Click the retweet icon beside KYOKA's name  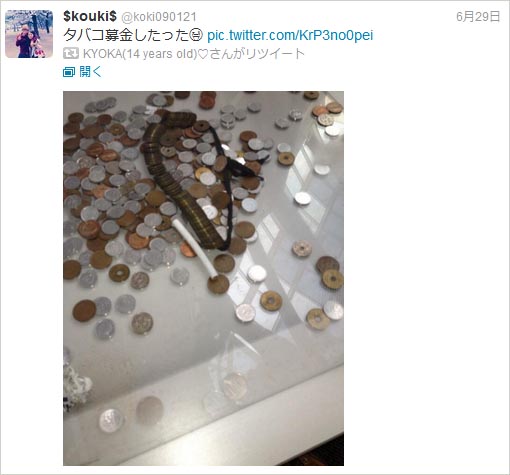[71, 53]
